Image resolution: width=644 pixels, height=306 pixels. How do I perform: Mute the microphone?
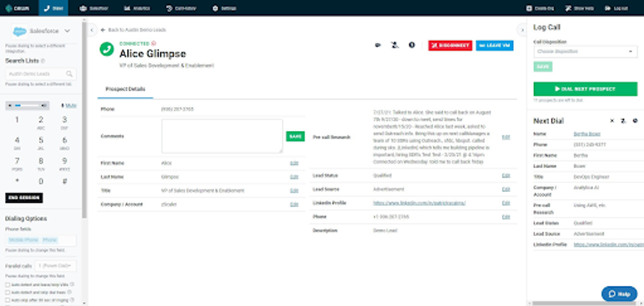point(69,106)
